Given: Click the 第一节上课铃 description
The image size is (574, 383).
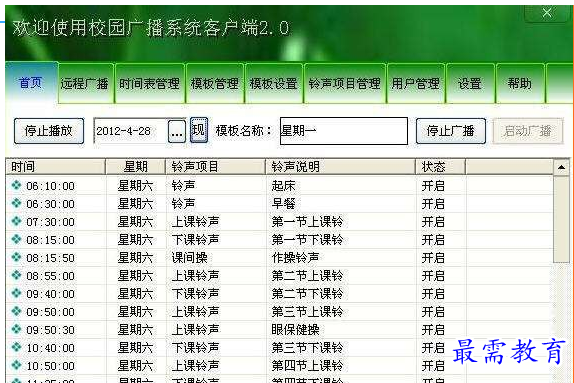Looking at the screenshot, I should (x=307, y=222).
